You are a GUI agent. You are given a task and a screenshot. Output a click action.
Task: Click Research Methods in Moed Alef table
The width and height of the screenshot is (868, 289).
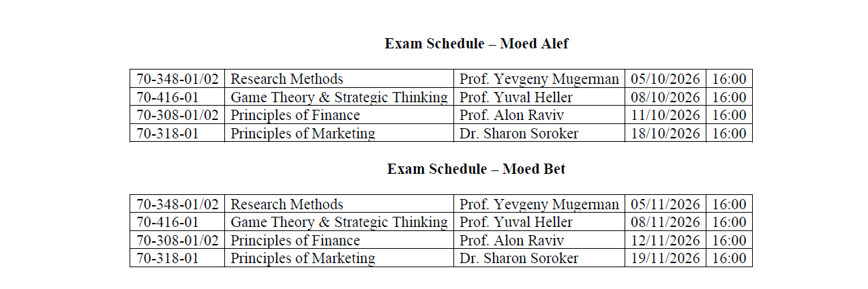pyautogui.click(x=286, y=79)
